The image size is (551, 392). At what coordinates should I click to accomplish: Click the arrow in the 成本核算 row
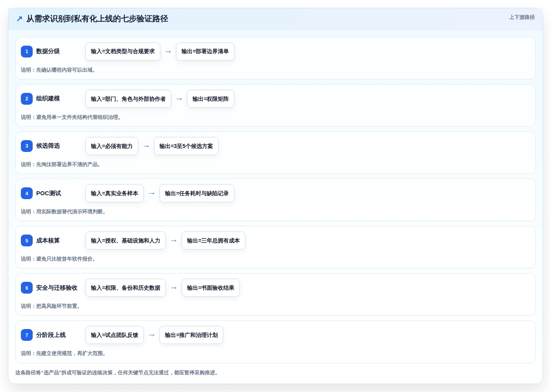tap(174, 240)
